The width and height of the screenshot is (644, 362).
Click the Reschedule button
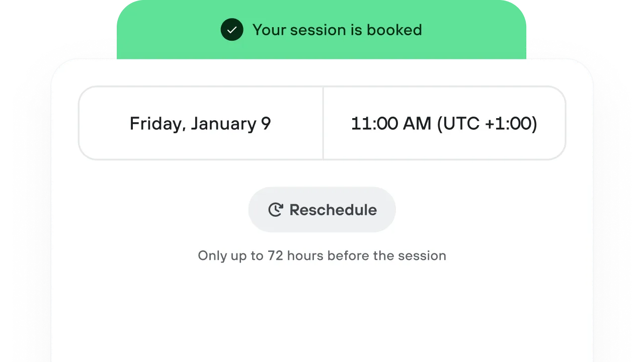pos(322,210)
